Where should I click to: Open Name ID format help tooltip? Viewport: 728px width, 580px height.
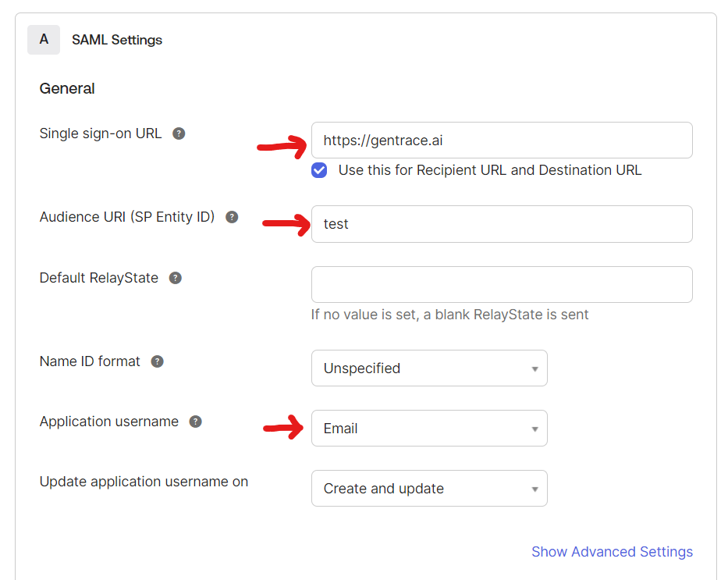(157, 361)
